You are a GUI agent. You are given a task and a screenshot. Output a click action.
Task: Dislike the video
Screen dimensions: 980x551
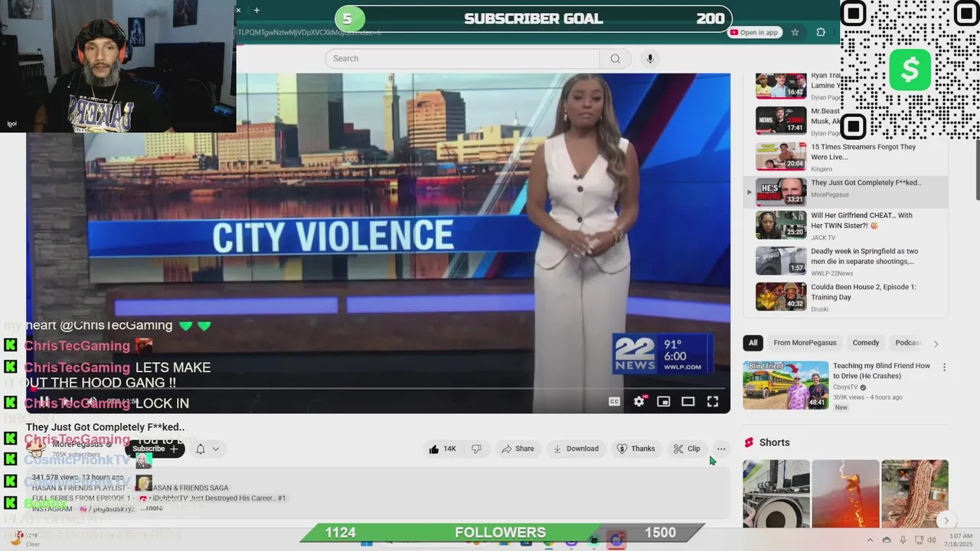(476, 449)
